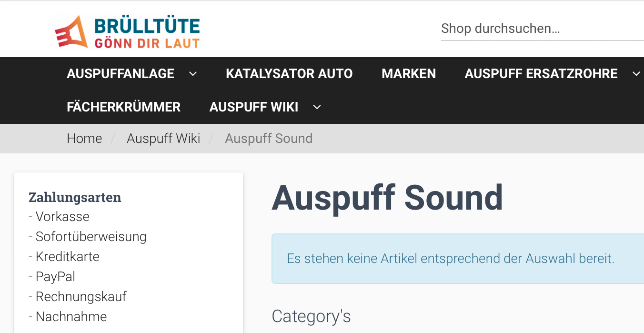
Task: Click the Auspuff Sound breadcrumb entry
Action: click(269, 139)
